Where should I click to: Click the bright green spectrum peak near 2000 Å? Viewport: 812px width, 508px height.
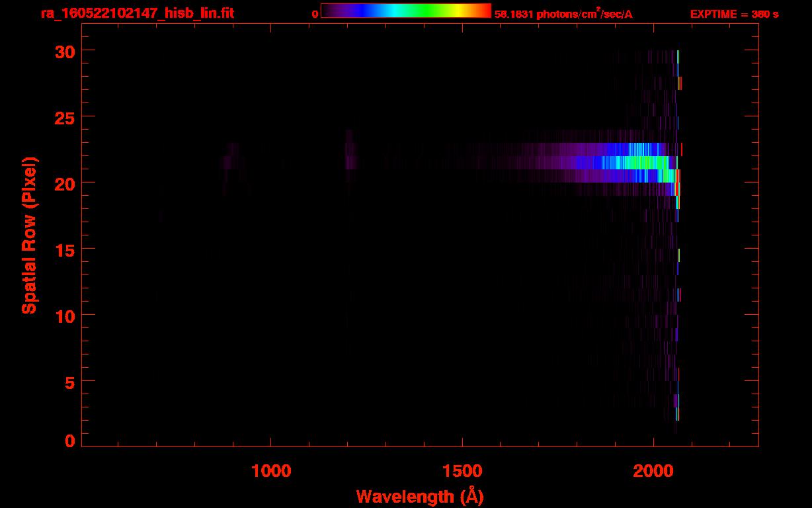[x=645, y=163]
